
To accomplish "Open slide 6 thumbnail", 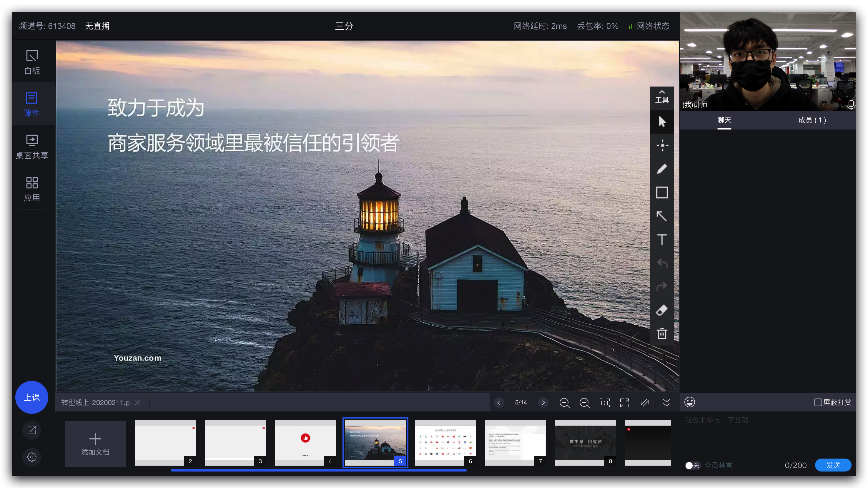I will [x=445, y=442].
